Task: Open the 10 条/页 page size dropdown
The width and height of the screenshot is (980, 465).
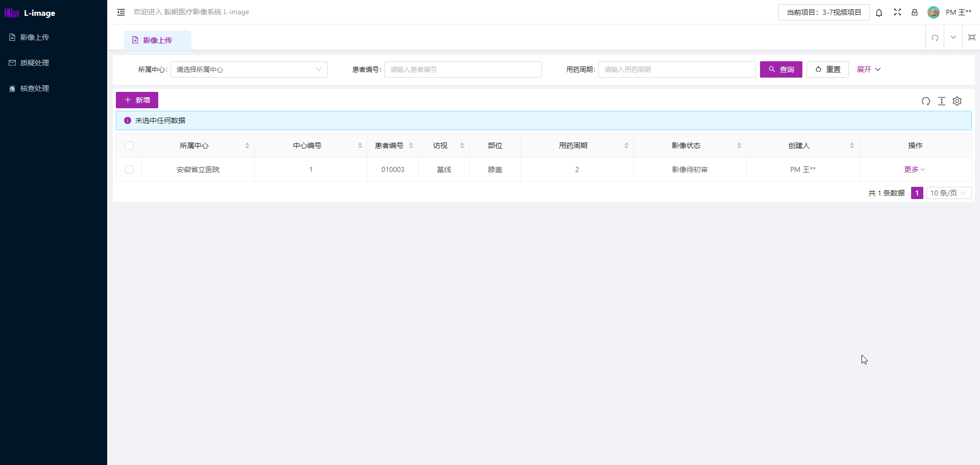Action: 948,193
